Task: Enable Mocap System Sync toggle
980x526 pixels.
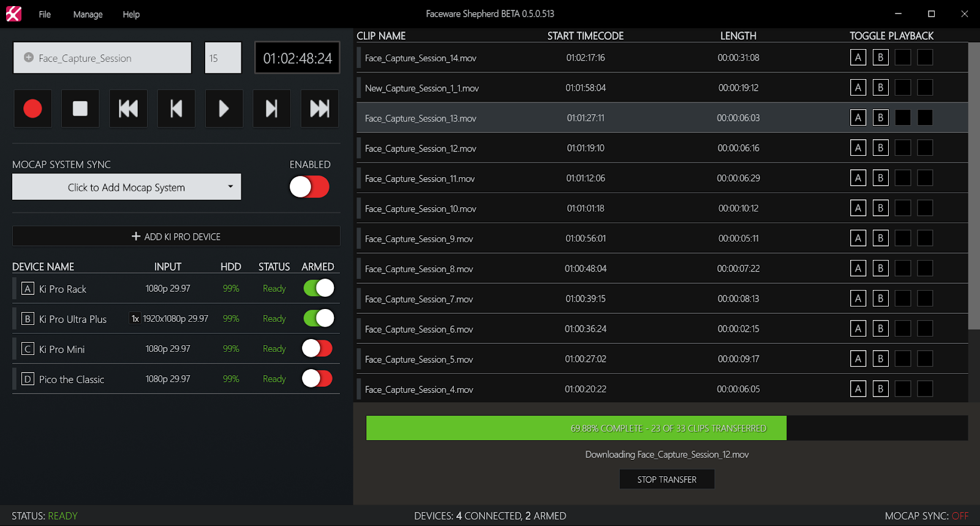Action: tap(309, 187)
